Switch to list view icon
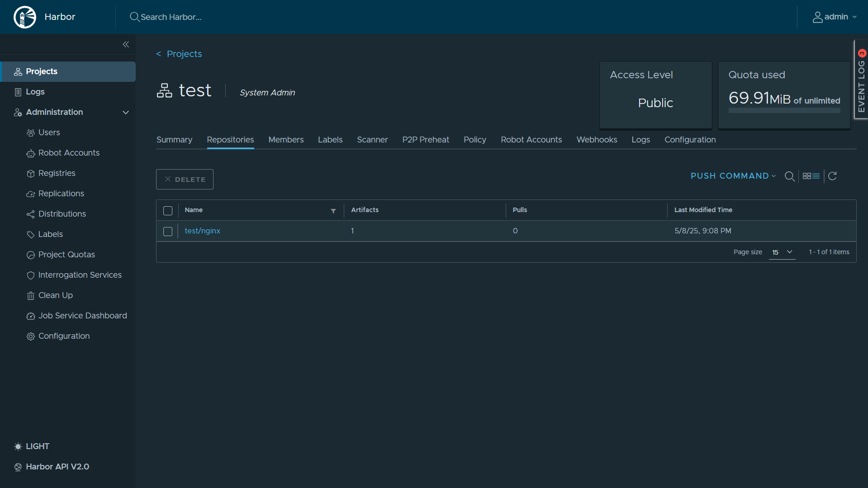Image resolution: width=868 pixels, height=488 pixels. pos(816,176)
